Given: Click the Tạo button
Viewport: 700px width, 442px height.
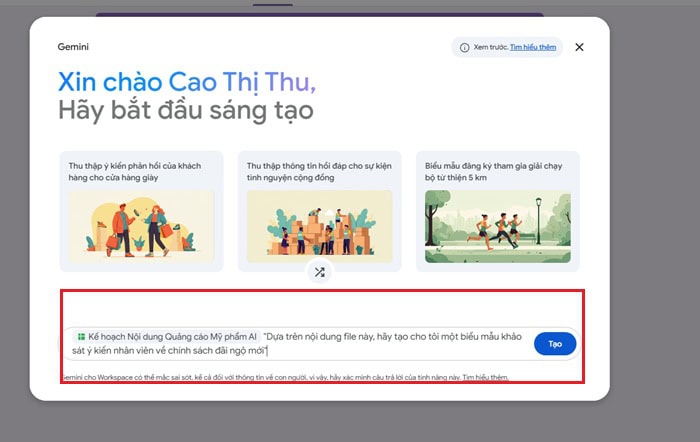Looking at the screenshot, I should (555, 344).
